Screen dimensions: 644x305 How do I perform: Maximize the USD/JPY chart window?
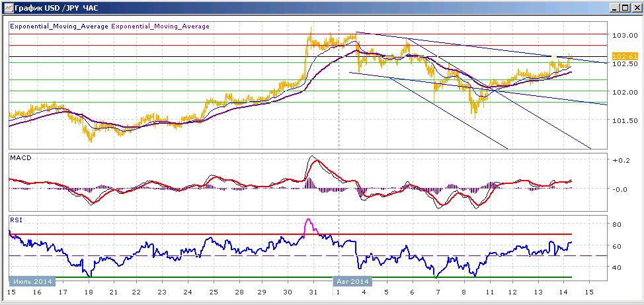pyautogui.click(x=624, y=8)
